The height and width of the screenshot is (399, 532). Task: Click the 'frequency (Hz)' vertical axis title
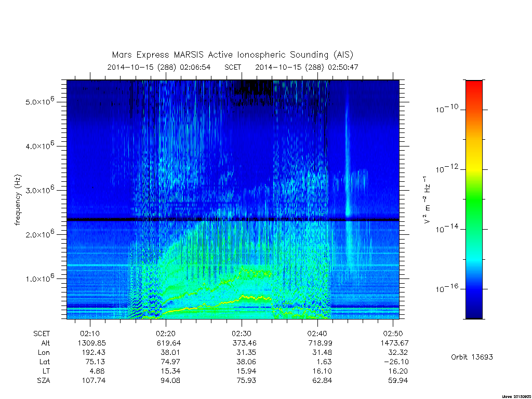[x=18, y=200]
